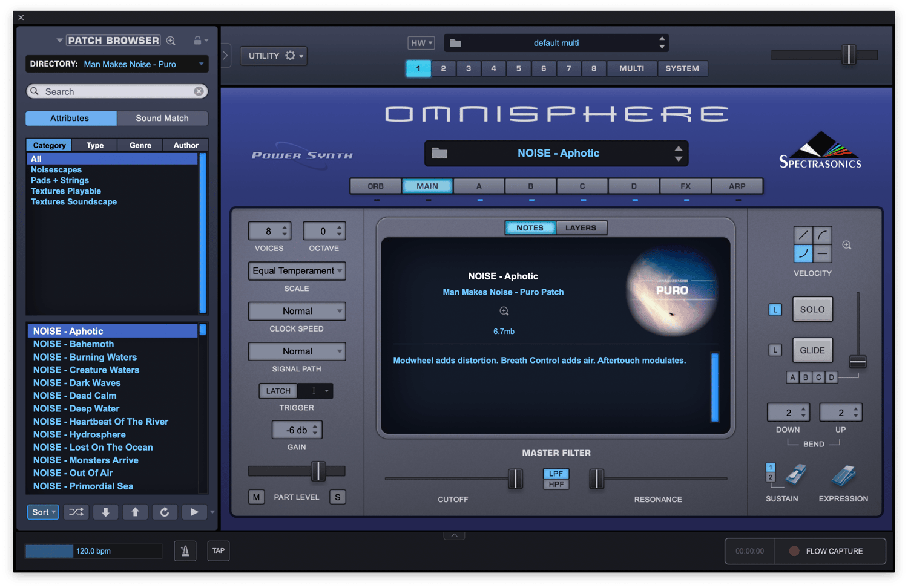Click the Patch Browser lock icon
This screenshot has height=588, width=908.
pos(197,41)
